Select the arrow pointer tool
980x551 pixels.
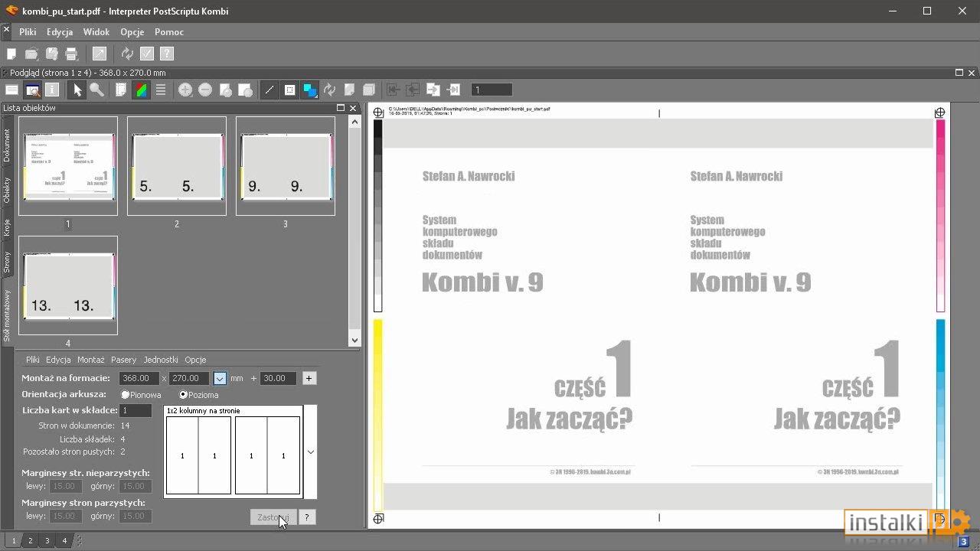pos(77,90)
